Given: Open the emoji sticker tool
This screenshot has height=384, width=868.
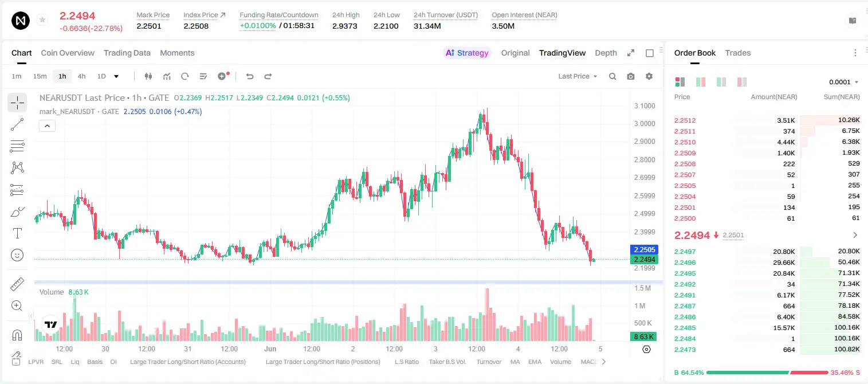Looking at the screenshot, I should pos(17,255).
